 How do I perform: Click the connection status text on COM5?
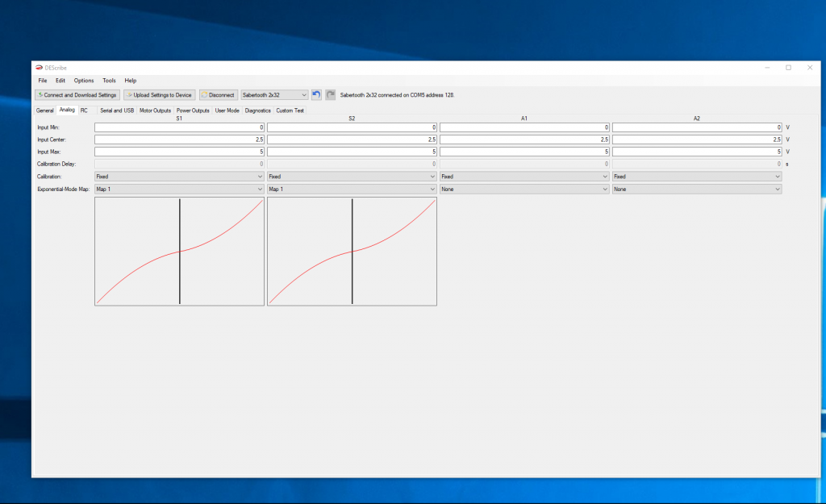tap(397, 95)
